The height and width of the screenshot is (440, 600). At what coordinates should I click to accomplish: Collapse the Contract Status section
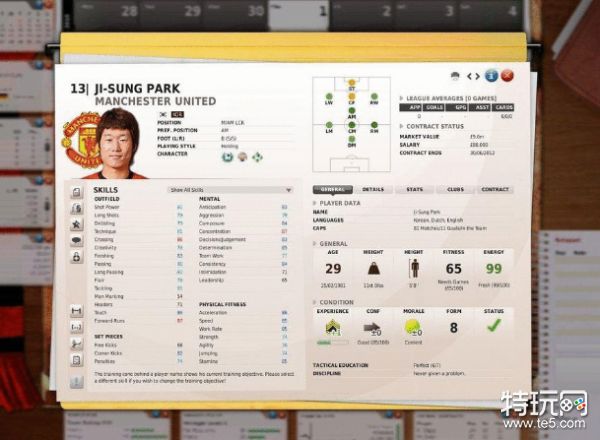[401, 126]
